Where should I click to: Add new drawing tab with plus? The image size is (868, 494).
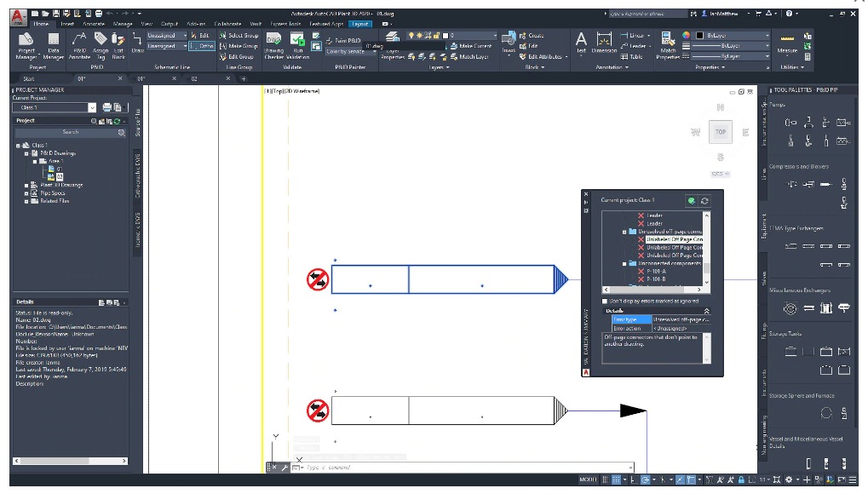pyautogui.click(x=243, y=79)
